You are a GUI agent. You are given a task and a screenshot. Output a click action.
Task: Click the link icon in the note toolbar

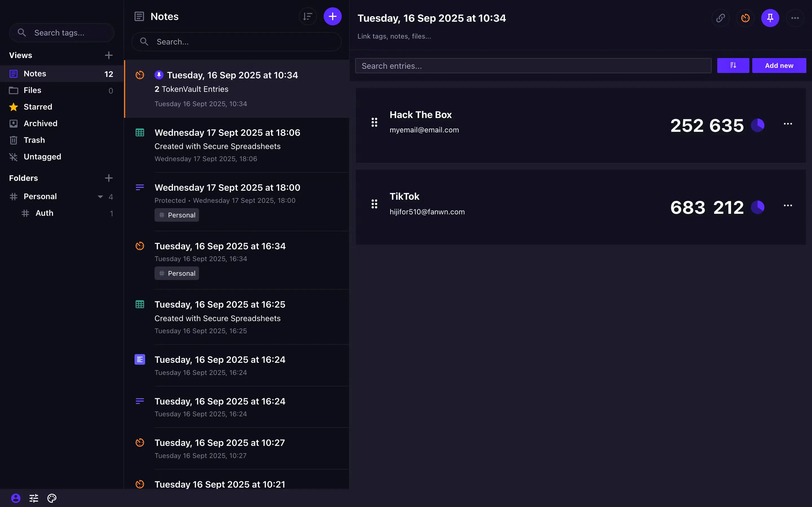720,18
